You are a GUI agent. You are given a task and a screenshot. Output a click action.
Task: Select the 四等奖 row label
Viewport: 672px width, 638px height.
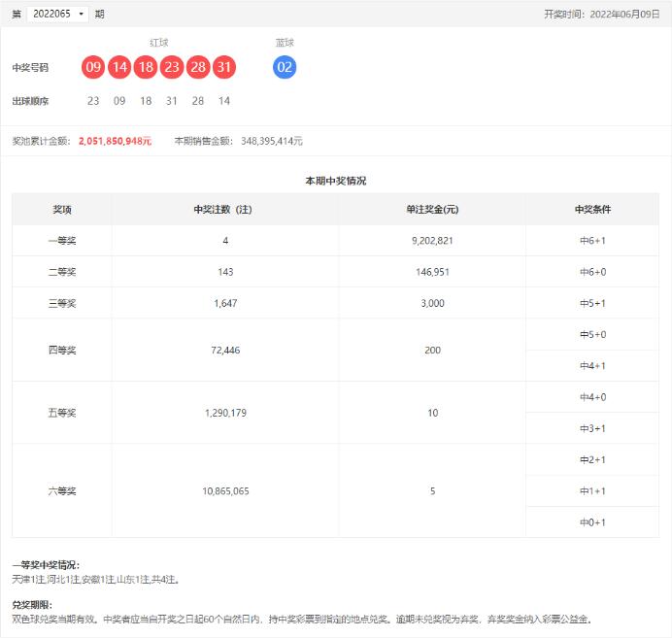click(62, 350)
